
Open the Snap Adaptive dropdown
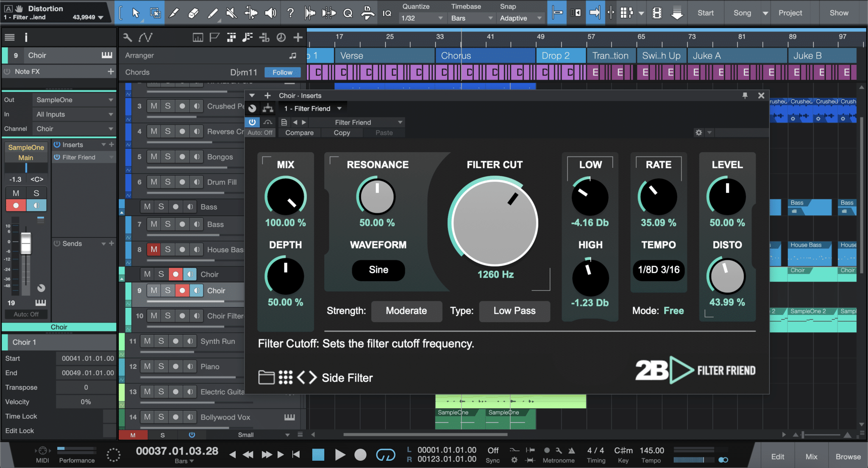click(x=520, y=18)
